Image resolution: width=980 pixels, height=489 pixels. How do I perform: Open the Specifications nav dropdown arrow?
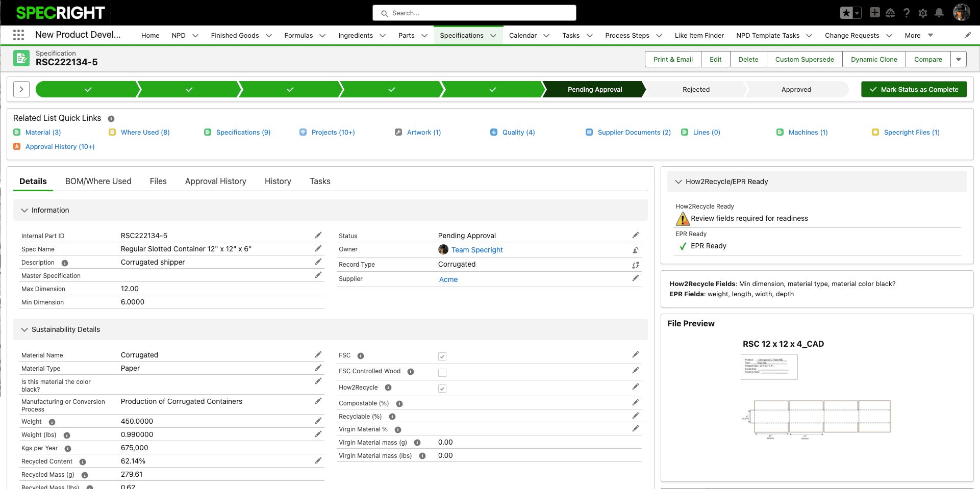pos(493,35)
